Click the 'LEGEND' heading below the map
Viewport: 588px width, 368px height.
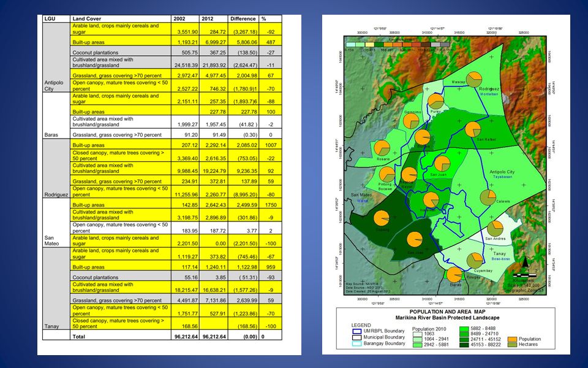tap(361, 325)
